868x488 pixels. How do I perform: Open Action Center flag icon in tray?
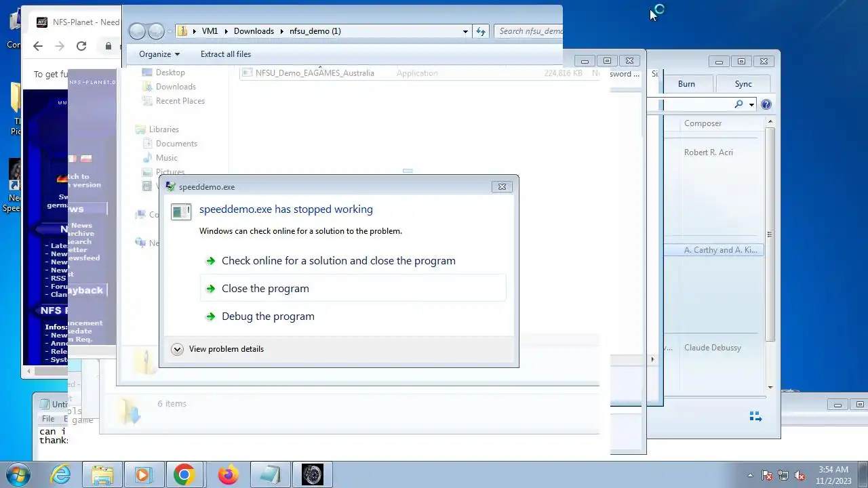(x=767, y=476)
